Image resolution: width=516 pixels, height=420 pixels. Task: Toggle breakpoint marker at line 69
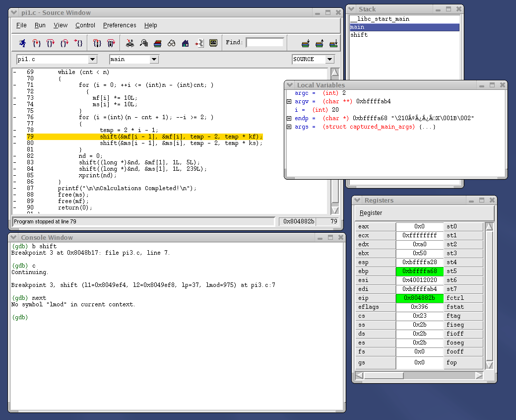(x=15, y=72)
